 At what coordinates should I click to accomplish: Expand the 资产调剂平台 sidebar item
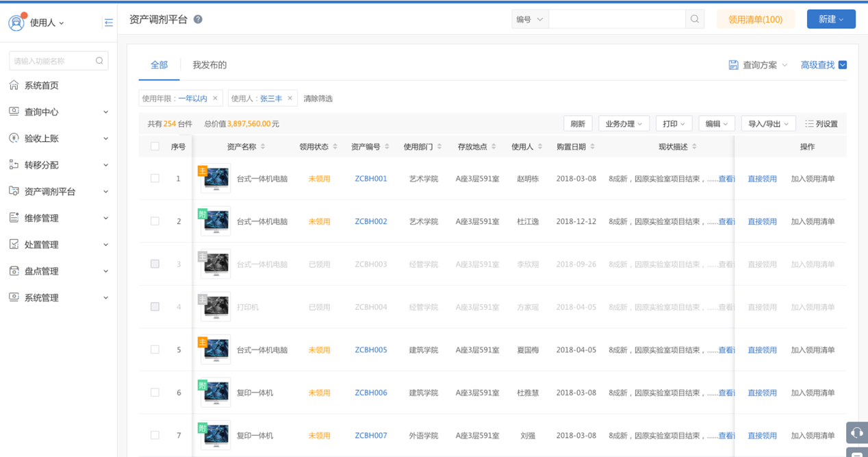click(58, 192)
